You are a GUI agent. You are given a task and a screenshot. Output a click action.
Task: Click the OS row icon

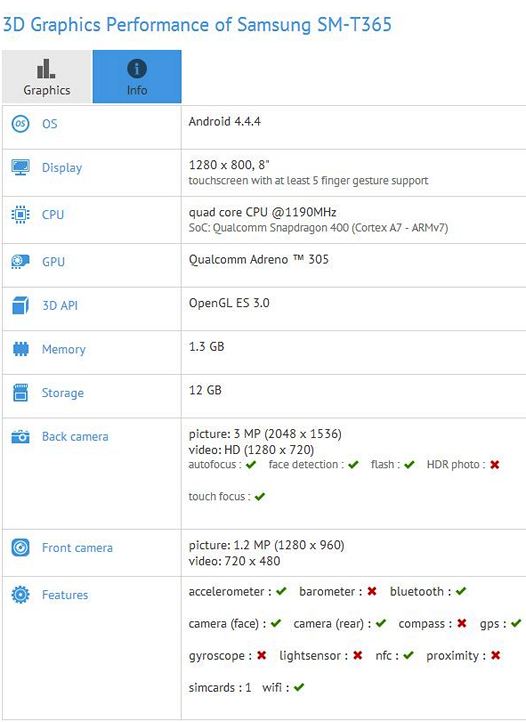[x=20, y=124]
